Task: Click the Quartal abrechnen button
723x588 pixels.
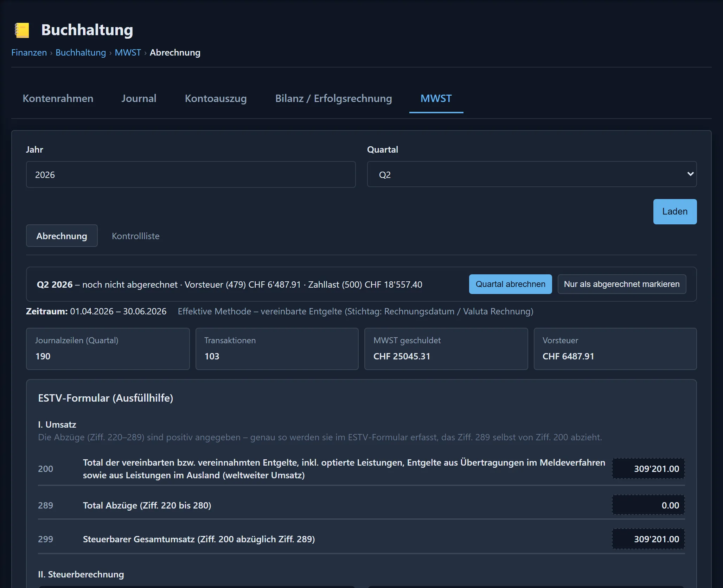Action: [x=510, y=284]
